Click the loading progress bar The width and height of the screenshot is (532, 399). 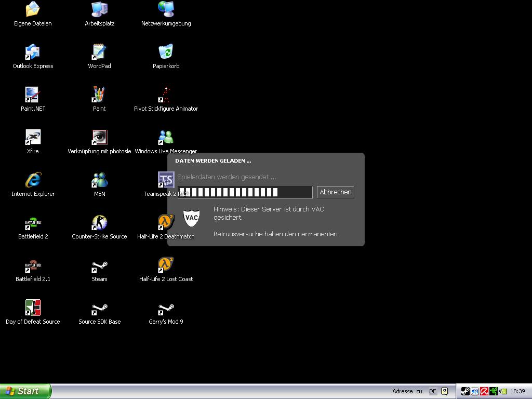coord(245,192)
